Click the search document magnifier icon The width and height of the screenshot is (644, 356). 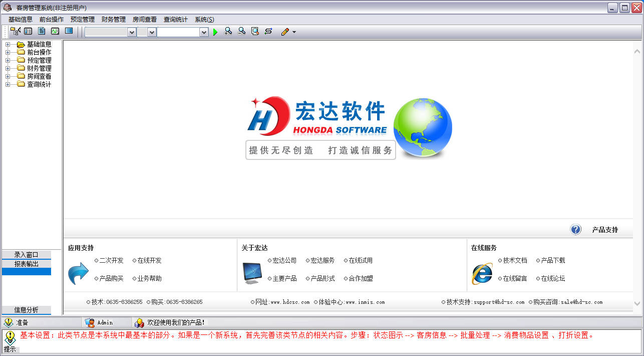[255, 32]
